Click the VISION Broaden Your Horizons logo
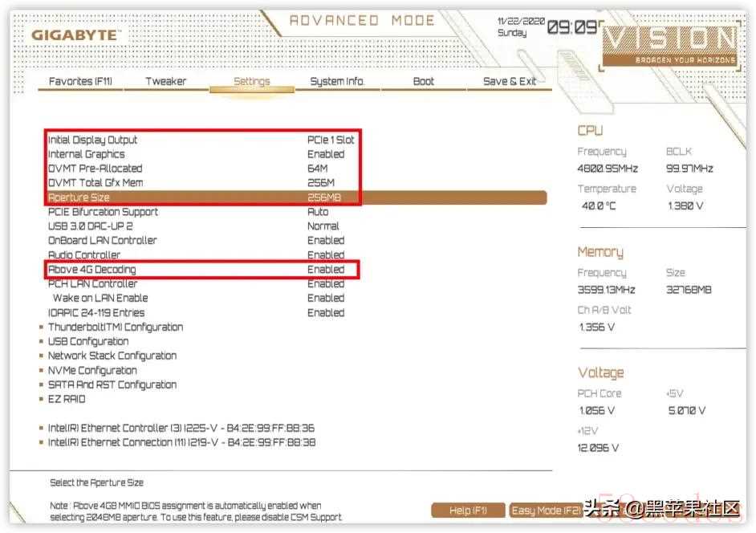The height and width of the screenshot is (533, 756). point(670,45)
